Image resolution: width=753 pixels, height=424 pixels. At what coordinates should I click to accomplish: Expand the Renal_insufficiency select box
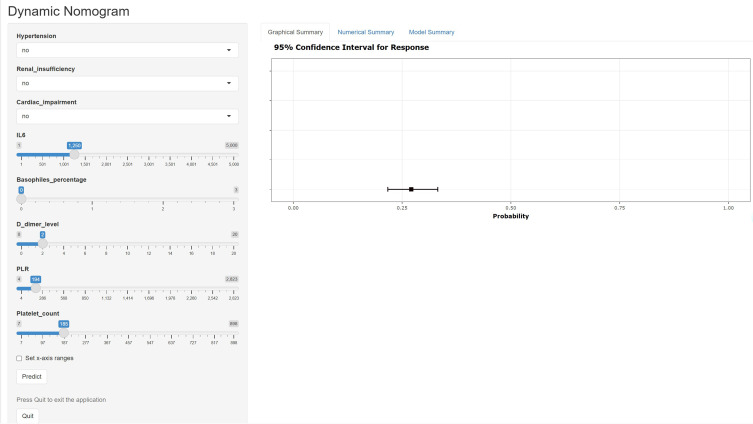point(127,83)
